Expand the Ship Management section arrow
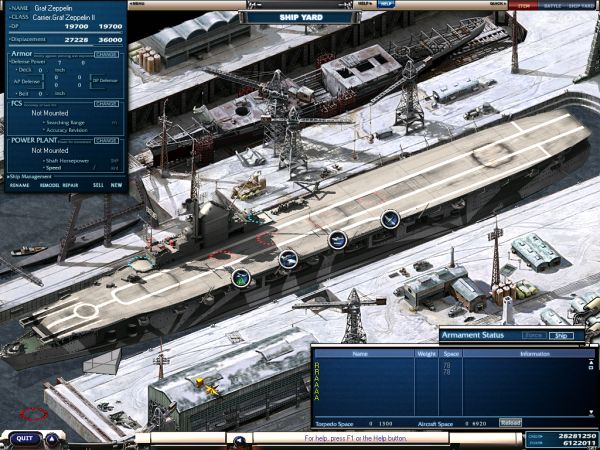Viewport: 600px width, 450px height. coord(8,177)
